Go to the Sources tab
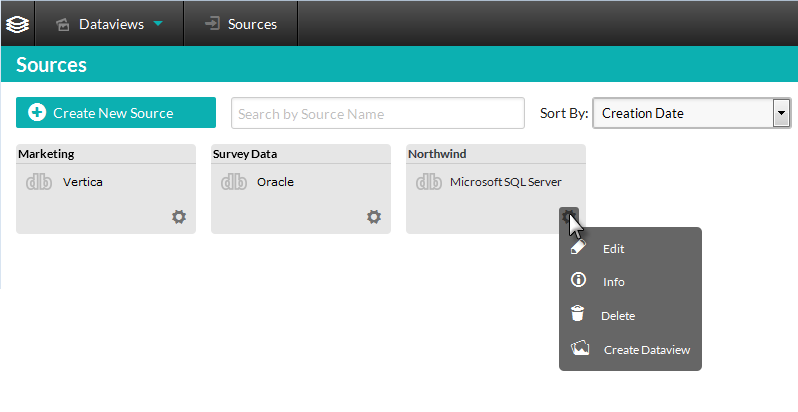798x412 pixels. pyautogui.click(x=241, y=24)
